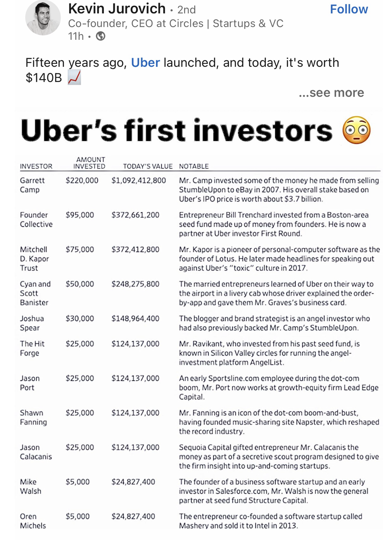Click the Shawn Fanning investor name
Screen dimensions: 392x541
pyautogui.click(x=33, y=417)
